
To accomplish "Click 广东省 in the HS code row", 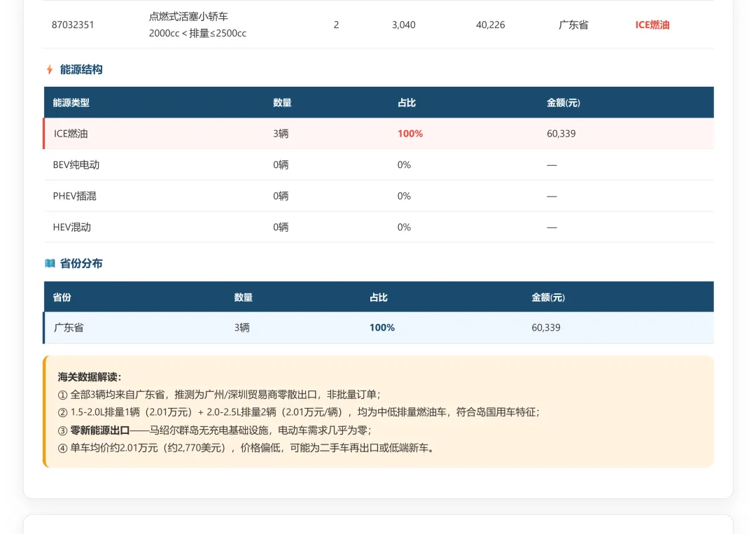I will tap(573, 24).
